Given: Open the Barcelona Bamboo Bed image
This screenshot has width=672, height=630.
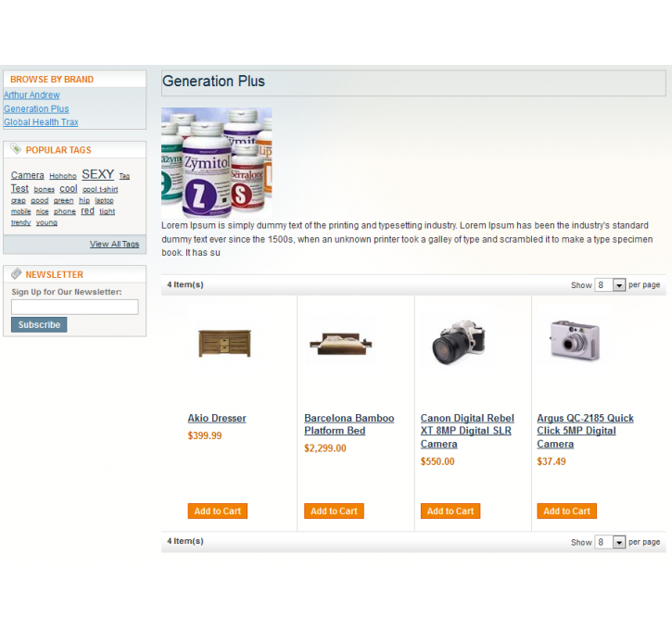Looking at the screenshot, I should (x=341, y=343).
